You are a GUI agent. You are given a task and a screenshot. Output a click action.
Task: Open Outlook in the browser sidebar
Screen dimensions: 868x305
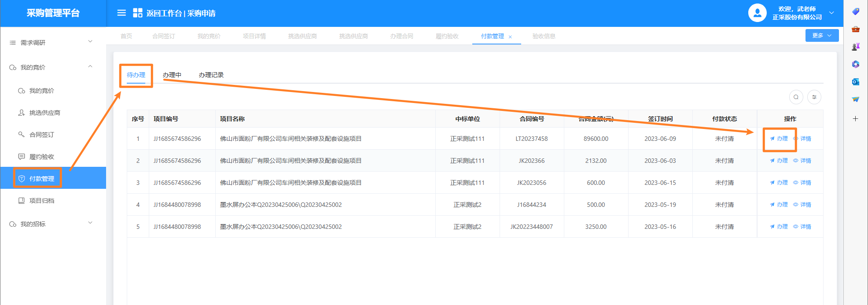tap(855, 82)
